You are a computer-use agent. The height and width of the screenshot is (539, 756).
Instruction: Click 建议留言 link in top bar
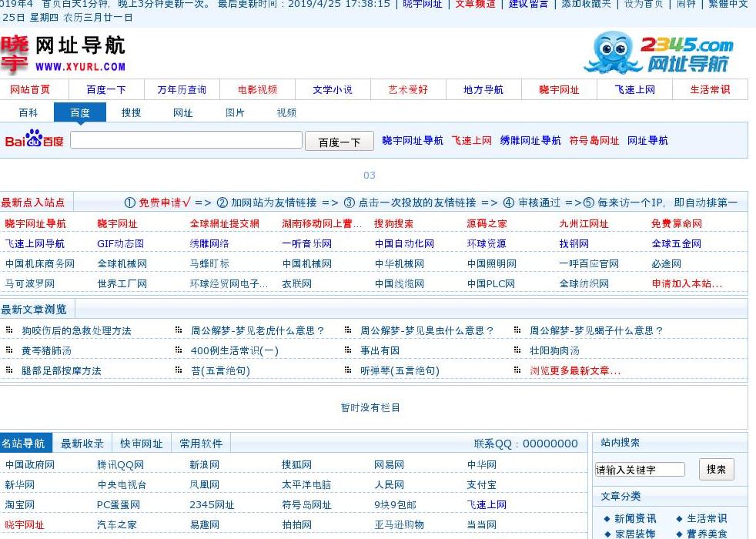click(528, 4)
